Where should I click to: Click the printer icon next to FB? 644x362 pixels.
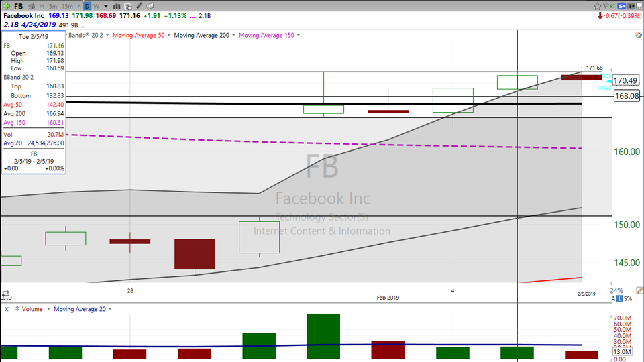(32, 6)
